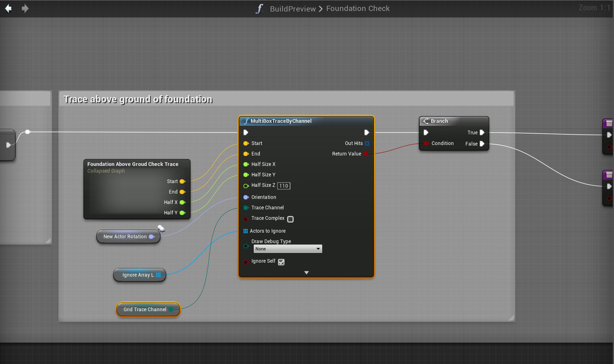Click the forward navigation arrow

click(25, 9)
